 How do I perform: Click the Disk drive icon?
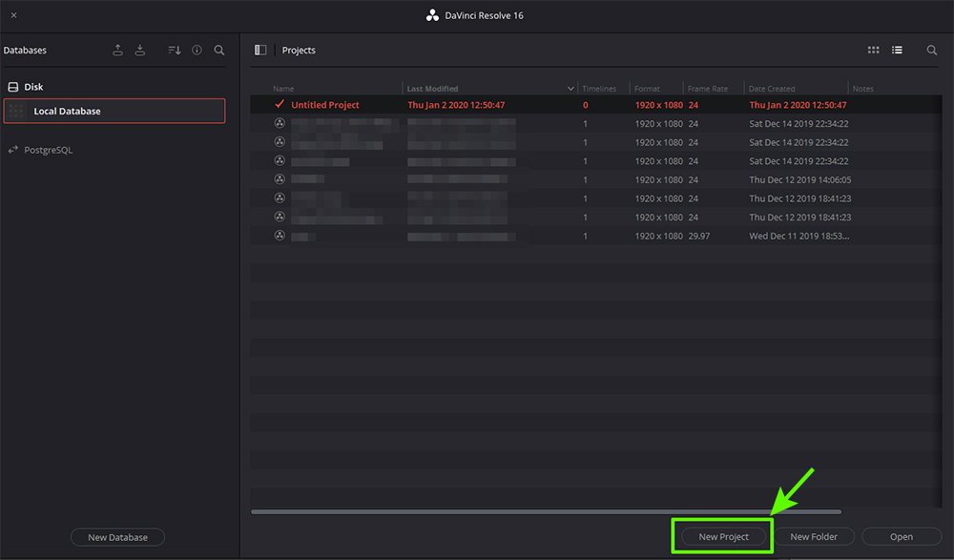[12, 87]
